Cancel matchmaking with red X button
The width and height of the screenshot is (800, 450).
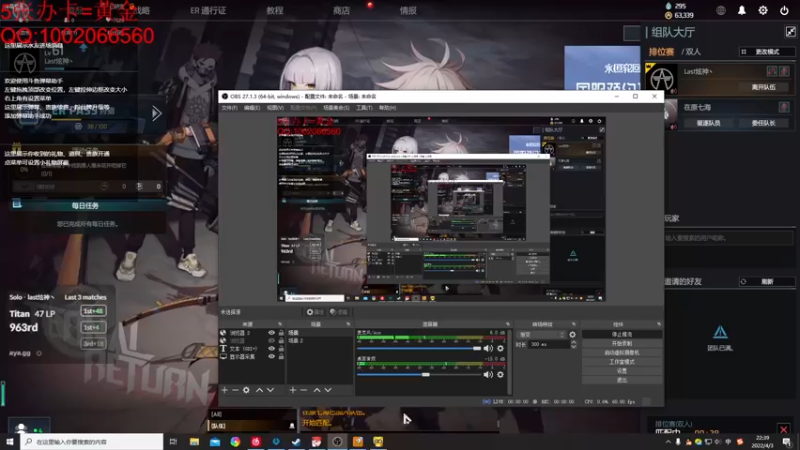pyautogui.click(x=784, y=430)
